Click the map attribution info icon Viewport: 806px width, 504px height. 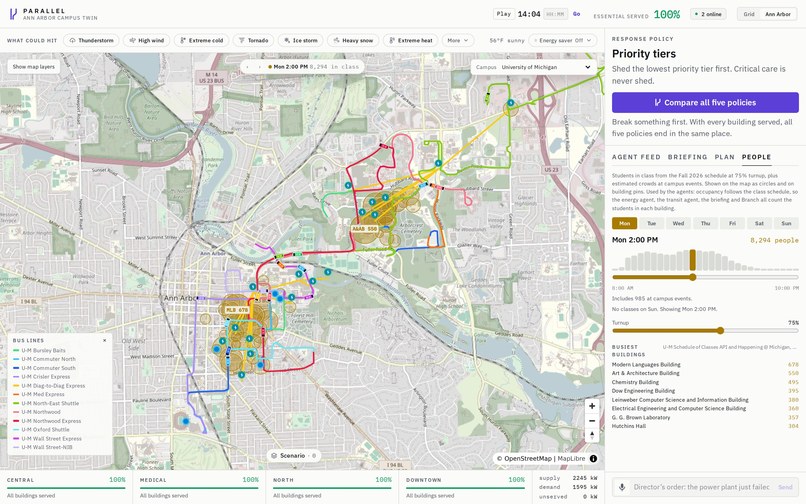pyautogui.click(x=593, y=458)
